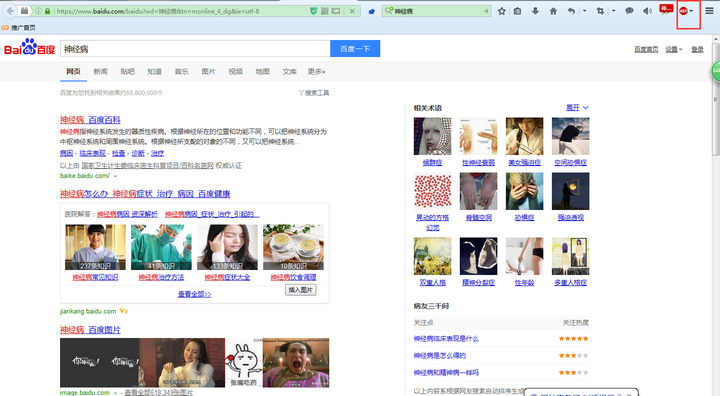This screenshot has height=396, width=720.
Task: Switch to the 新闻 tab
Action: point(101,71)
